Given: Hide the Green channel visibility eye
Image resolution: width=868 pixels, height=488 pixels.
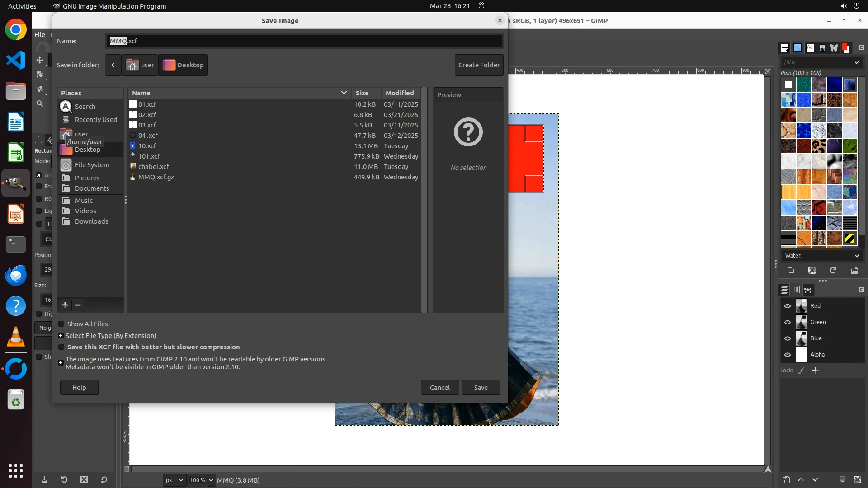Looking at the screenshot, I should [788, 322].
